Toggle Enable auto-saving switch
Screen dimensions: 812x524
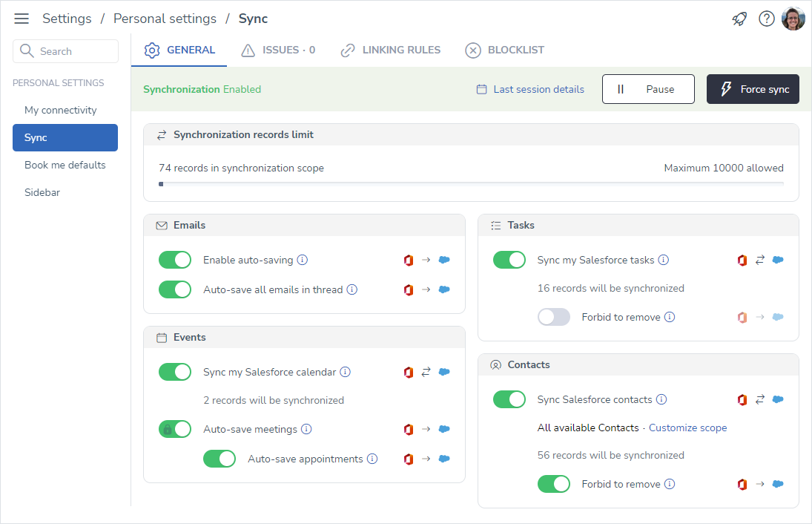click(x=175, y=260)
